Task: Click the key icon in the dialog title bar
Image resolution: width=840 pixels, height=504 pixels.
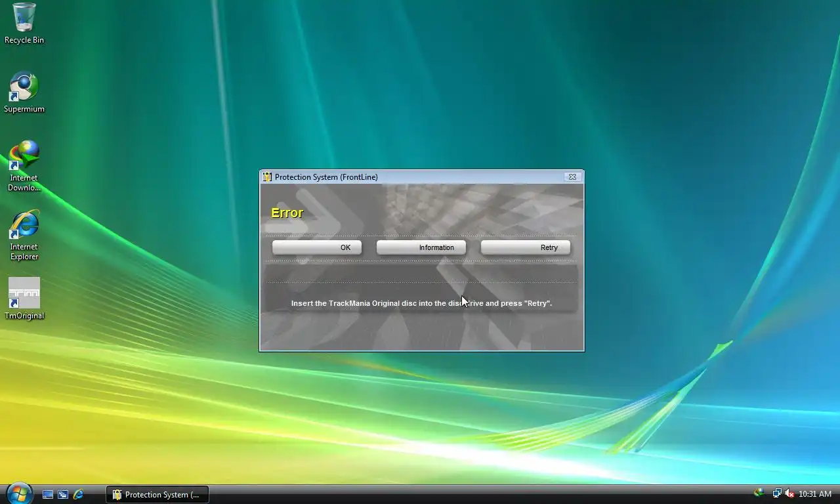Action: click(x=267, y=177)
